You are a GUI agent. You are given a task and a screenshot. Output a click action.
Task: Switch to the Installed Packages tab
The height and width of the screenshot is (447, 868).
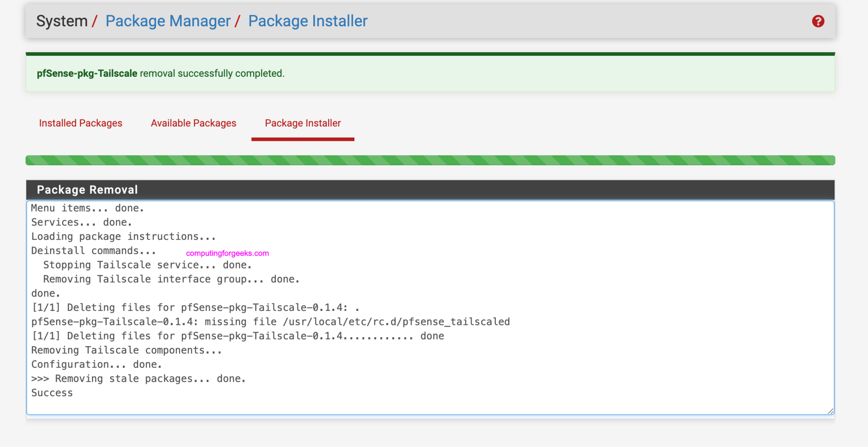(81, 123)
